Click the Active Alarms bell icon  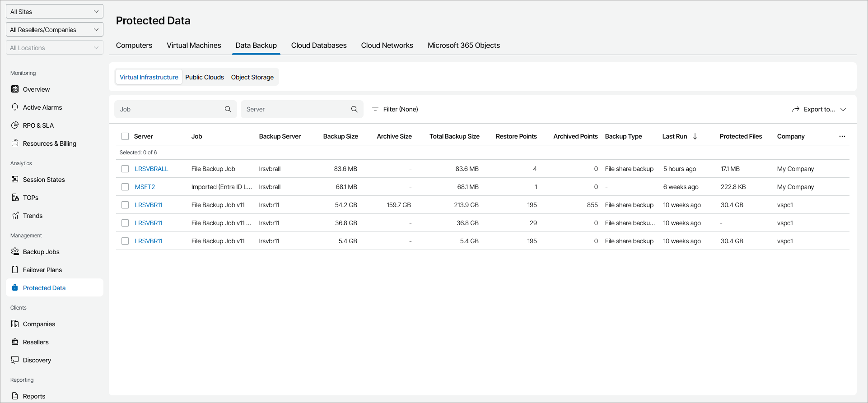point(15,107)
